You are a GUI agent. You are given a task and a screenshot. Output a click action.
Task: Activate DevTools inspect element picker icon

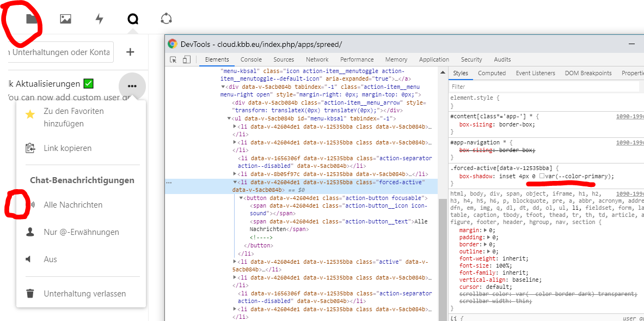pos(173,59)
